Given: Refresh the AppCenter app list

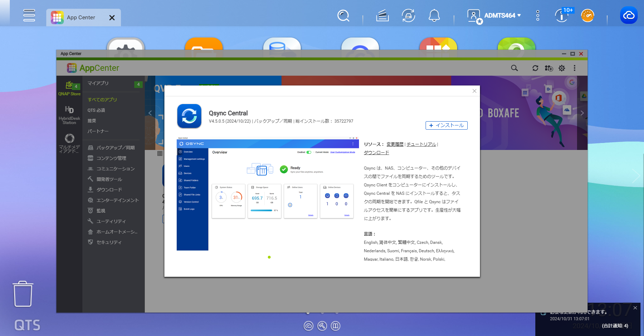Looking at the screenshot, I should point(535,68).
